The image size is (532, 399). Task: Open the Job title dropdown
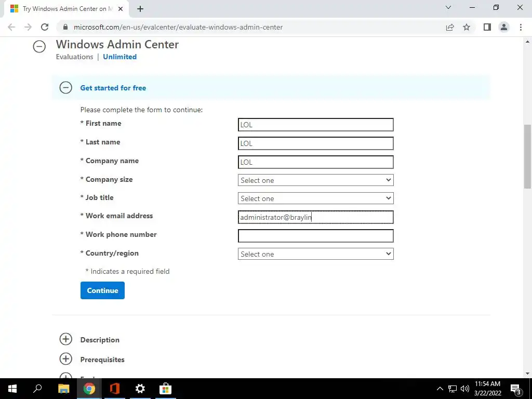tap(315, 198)
